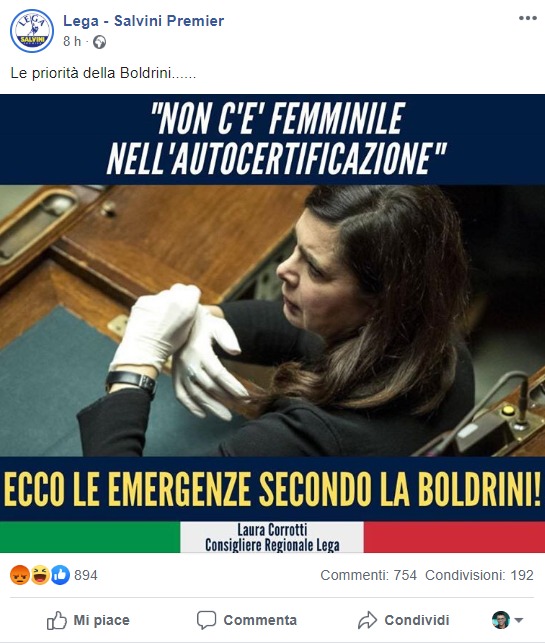This screenshot has height=643, width=545.
Task: Click the speech bubble Commenta icon
Action: 206,620
